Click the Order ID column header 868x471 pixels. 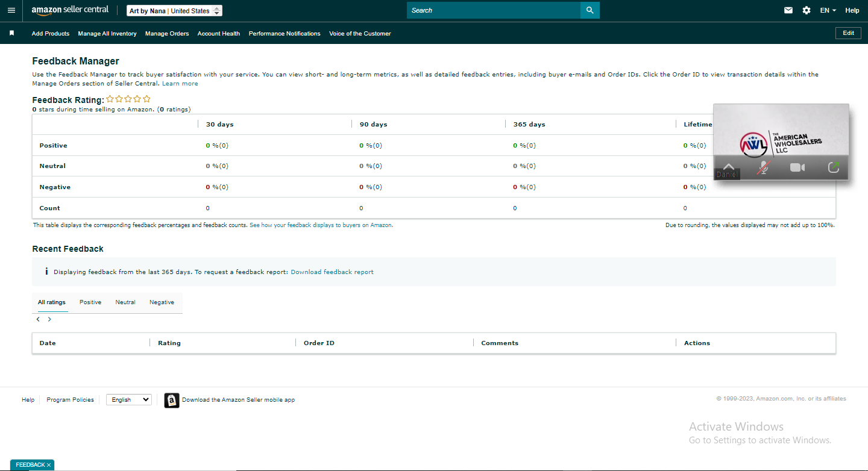tap(319, 343)
